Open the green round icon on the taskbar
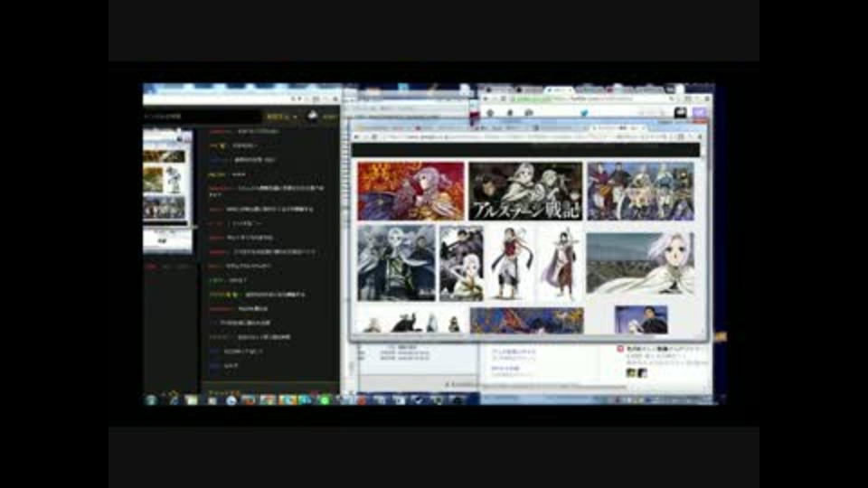868x488 pixels. click(325, 400)
